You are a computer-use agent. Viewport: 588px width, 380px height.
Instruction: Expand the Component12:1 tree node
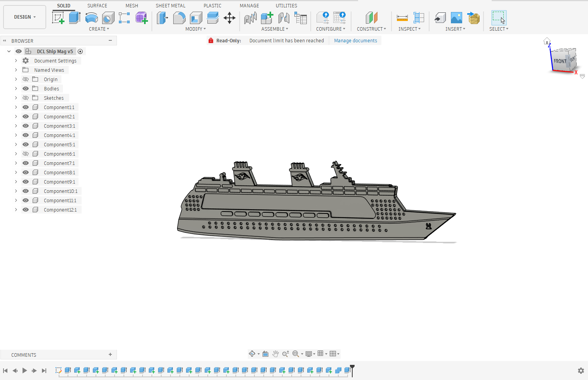[16, 210]
